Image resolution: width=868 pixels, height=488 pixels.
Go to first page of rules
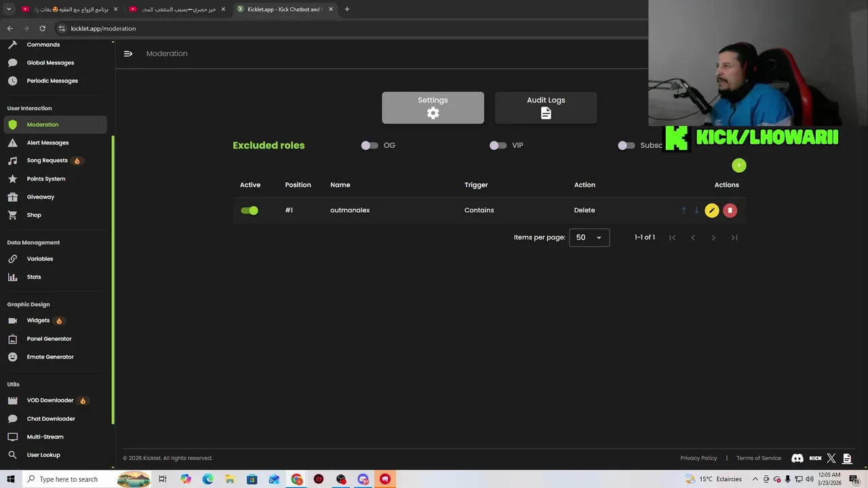(x=672, y=237)
